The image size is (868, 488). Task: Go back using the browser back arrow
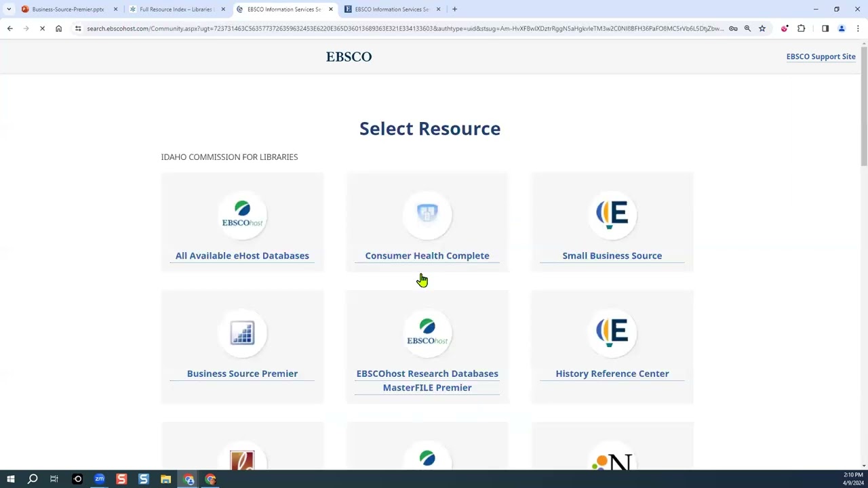(10, 28)
